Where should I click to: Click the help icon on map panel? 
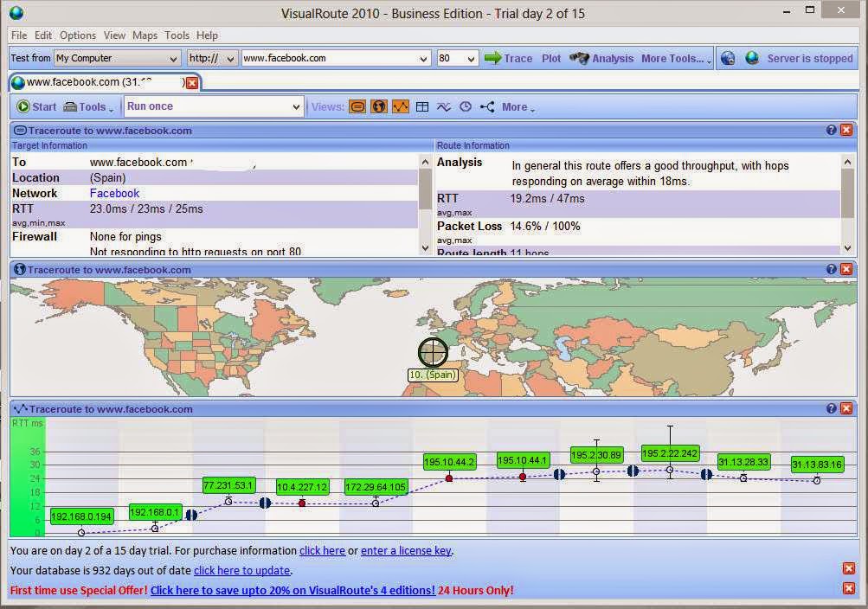click(831, 269)
